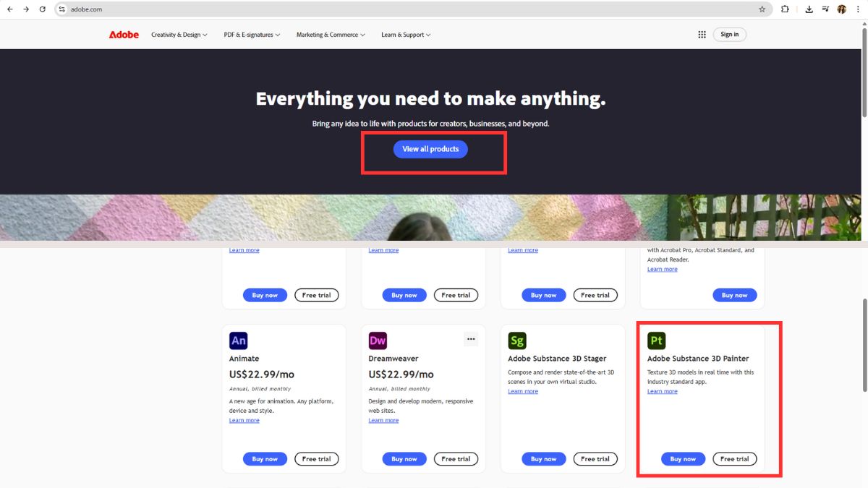Show the browser downloads
Screen dimensions: 868x488
[809, 9]
